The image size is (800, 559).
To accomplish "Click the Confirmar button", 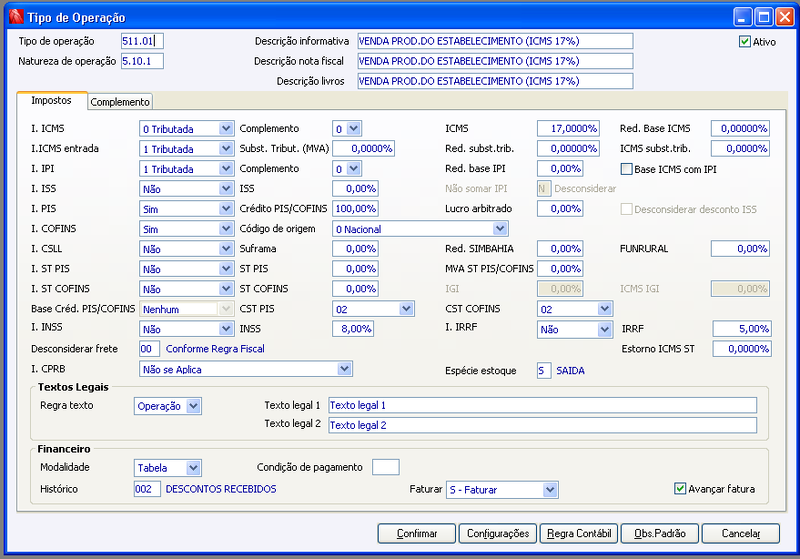I will [x=417, y=533].
